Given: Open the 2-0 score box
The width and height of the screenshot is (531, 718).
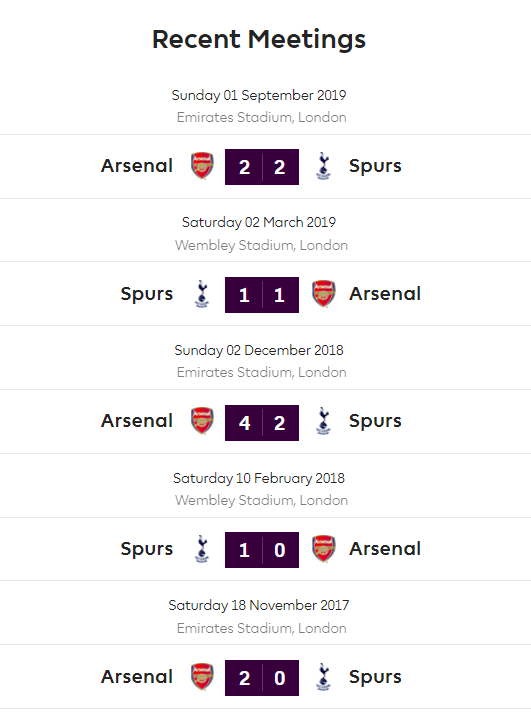Looking at the screenshot, I should coord(262,678).
